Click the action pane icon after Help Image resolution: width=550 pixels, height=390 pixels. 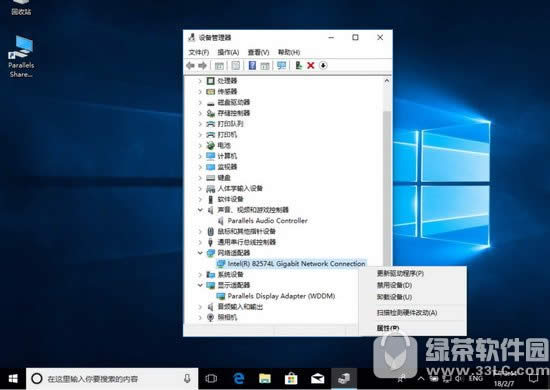pyautogui.click(x=265, y=65)
